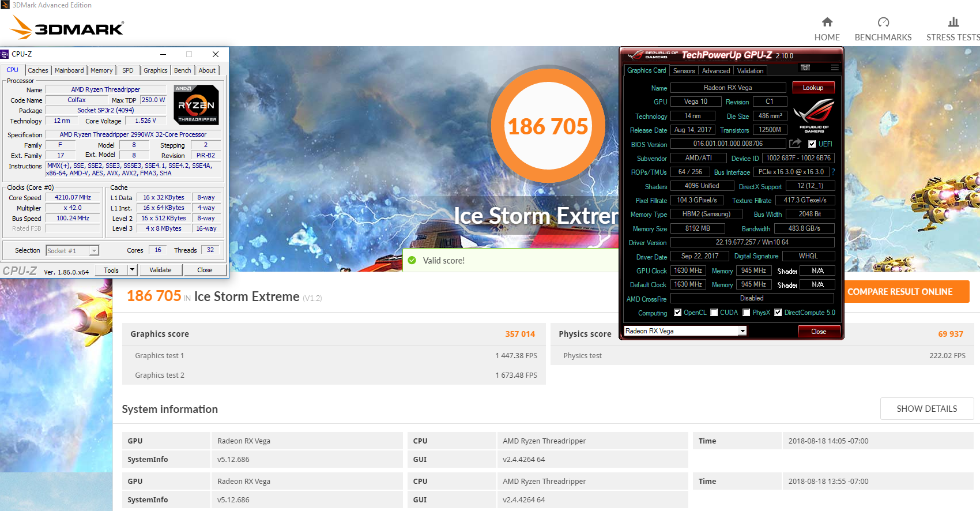Switch to the SPD tab in CPU-Z
The width and height of the screenshot is (980, 511).
click(128, 70)
